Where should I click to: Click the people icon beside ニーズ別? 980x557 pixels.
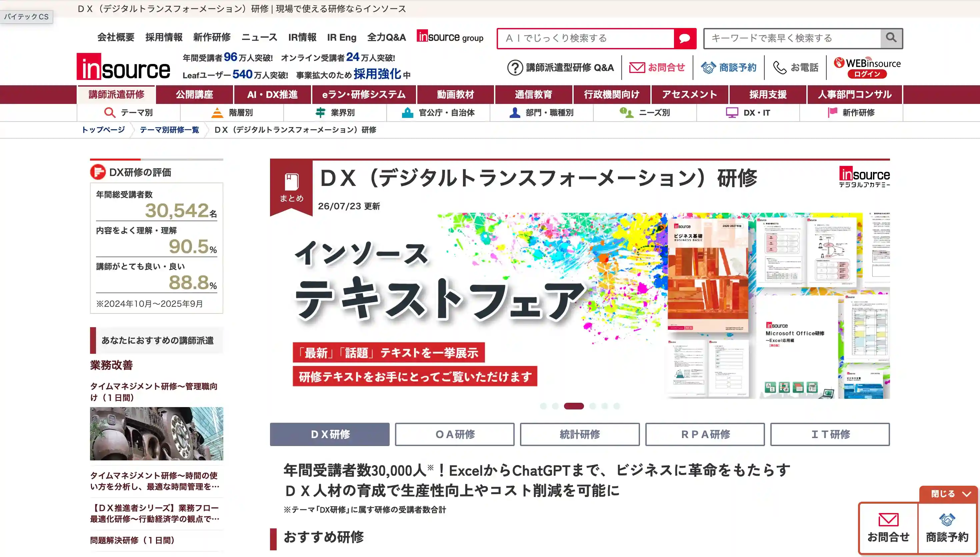626,113
